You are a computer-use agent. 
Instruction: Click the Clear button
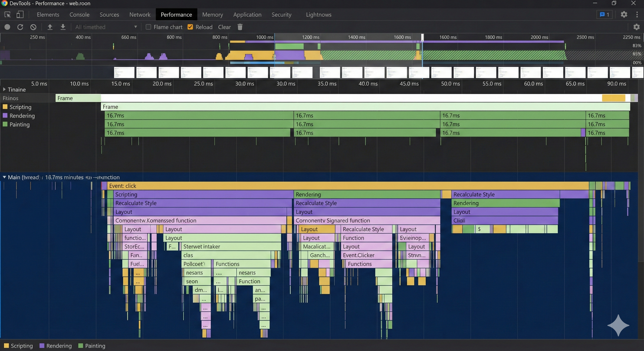224,27
